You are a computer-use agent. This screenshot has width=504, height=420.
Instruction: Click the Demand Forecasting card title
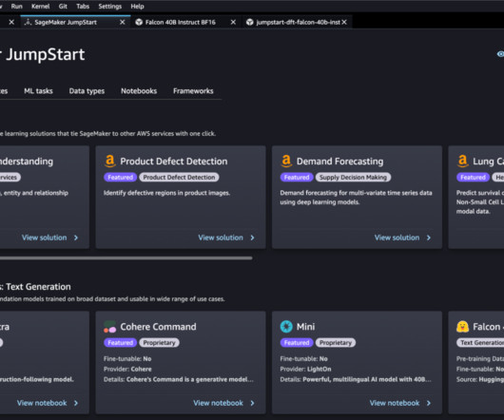point(339,162)
